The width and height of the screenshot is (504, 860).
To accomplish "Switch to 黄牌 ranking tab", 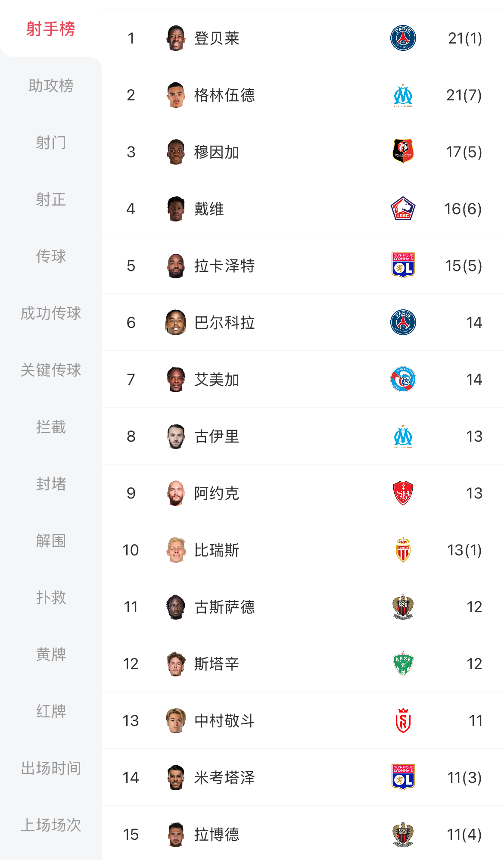I will pos(51,654).
